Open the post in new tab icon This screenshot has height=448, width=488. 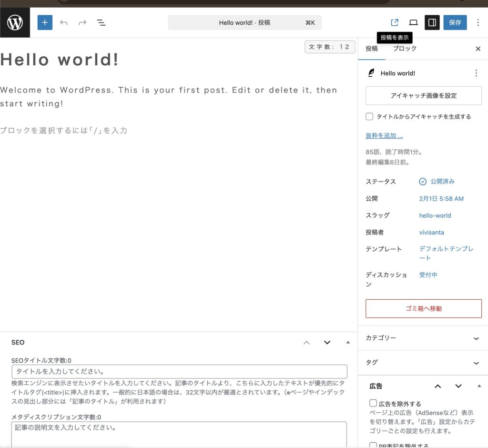395,22
